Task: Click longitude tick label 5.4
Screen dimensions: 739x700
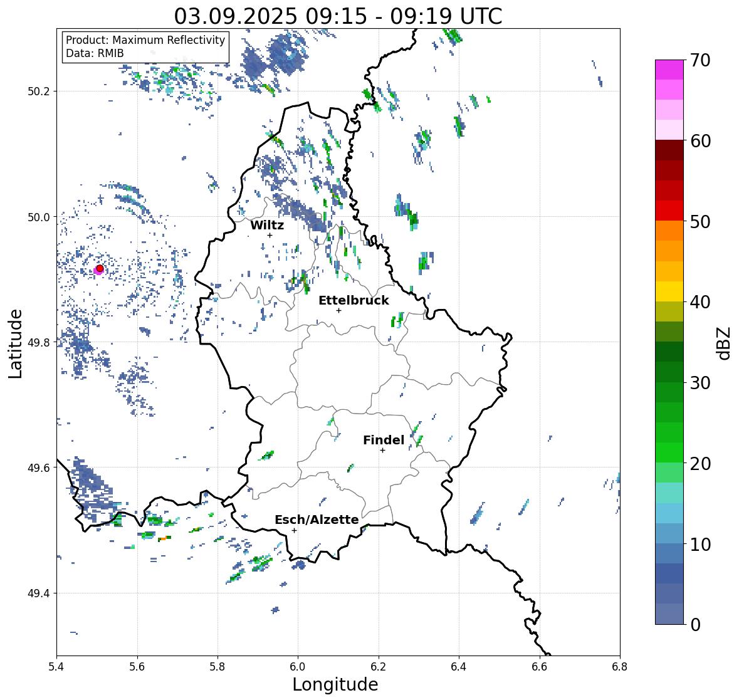Action: pos(56,666)
